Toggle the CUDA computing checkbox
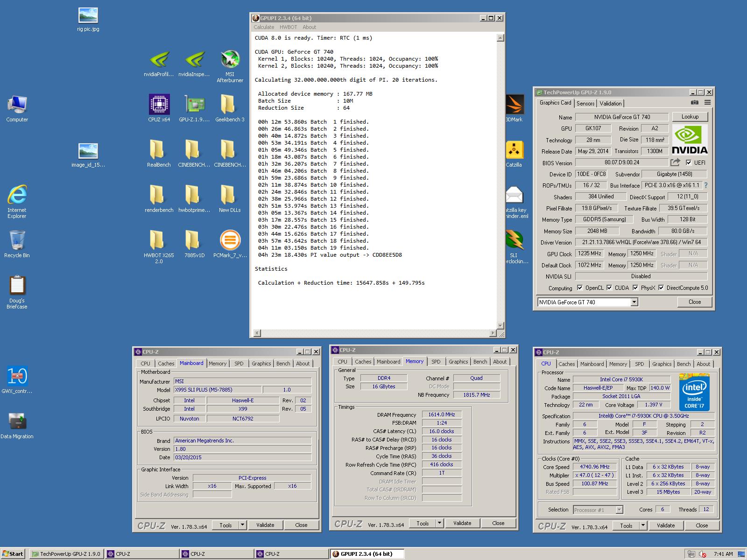The width and height of the screenshot is (747, 560). tap(609, 287)
